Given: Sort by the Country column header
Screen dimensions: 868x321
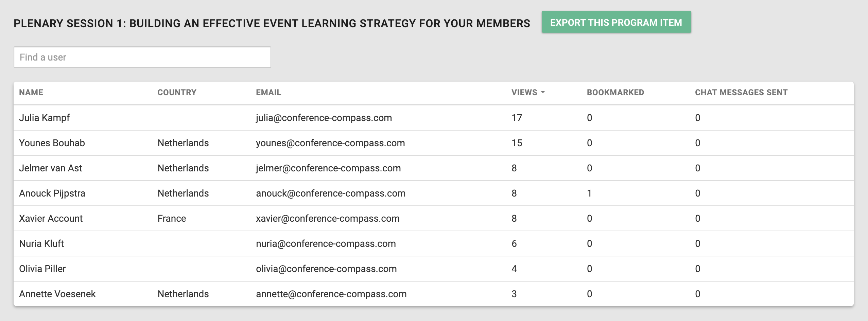Looking at the screenshot, I should pos(177,92).
